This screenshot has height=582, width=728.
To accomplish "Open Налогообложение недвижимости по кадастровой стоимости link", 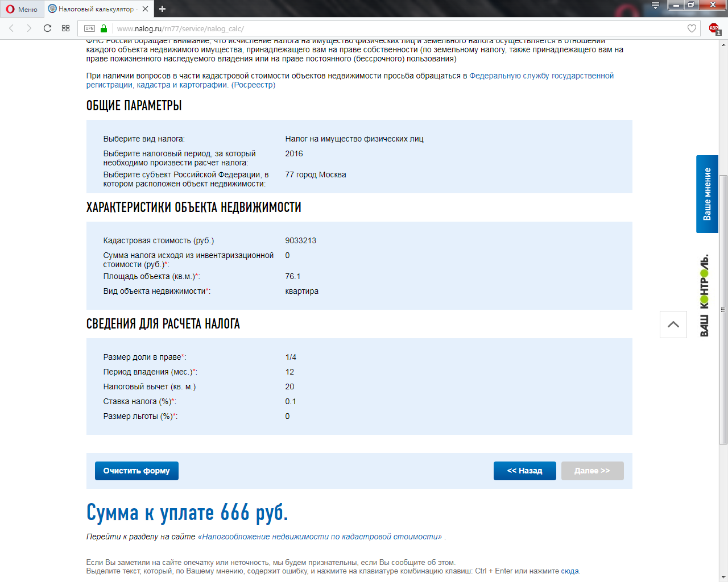I will point(320,537).
